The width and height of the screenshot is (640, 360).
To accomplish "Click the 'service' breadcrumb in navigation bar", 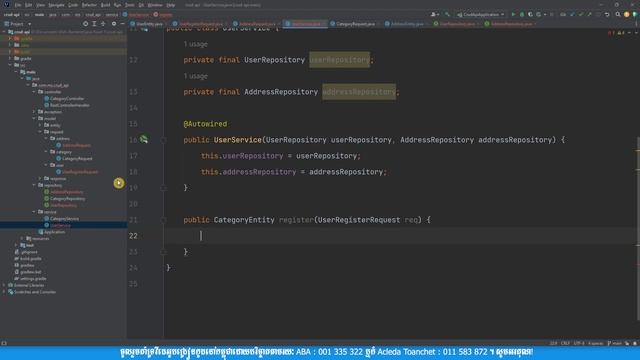I will pos(111,15).
